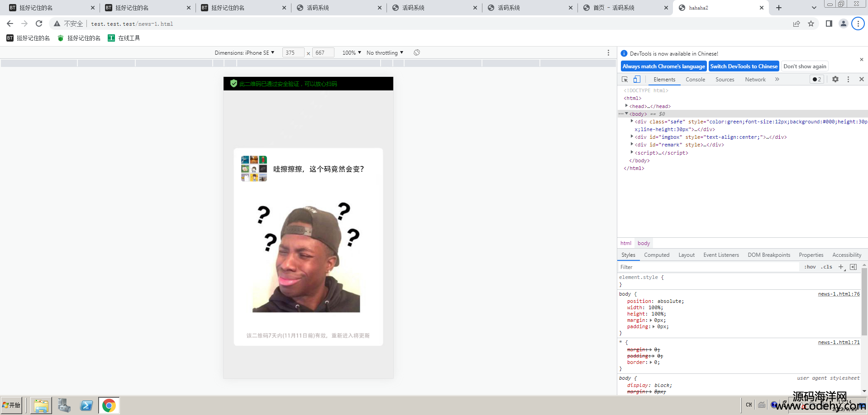The height and width of the screenshot is (415, 868).
Task: Activate the inspect element picker
Action: pos(625,79)
